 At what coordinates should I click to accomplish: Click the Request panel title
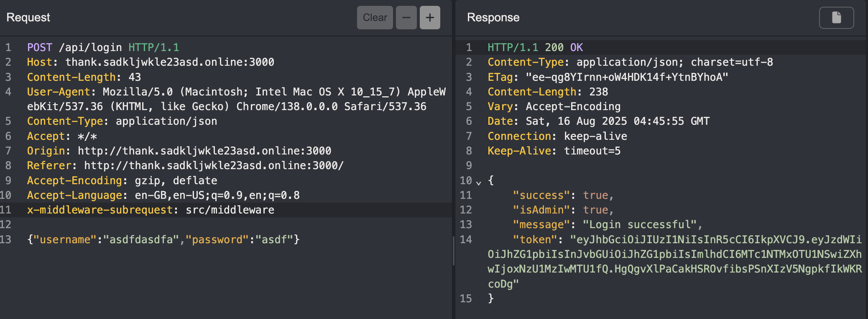click(x=28, y=18)
